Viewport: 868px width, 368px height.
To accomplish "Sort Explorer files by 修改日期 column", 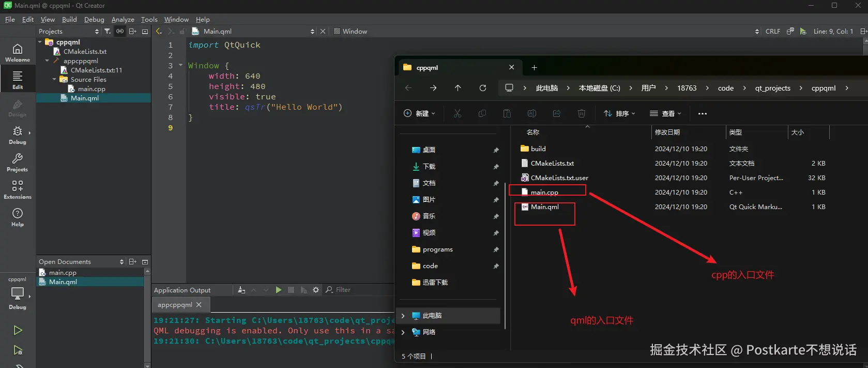I will [x=667, y=132].
